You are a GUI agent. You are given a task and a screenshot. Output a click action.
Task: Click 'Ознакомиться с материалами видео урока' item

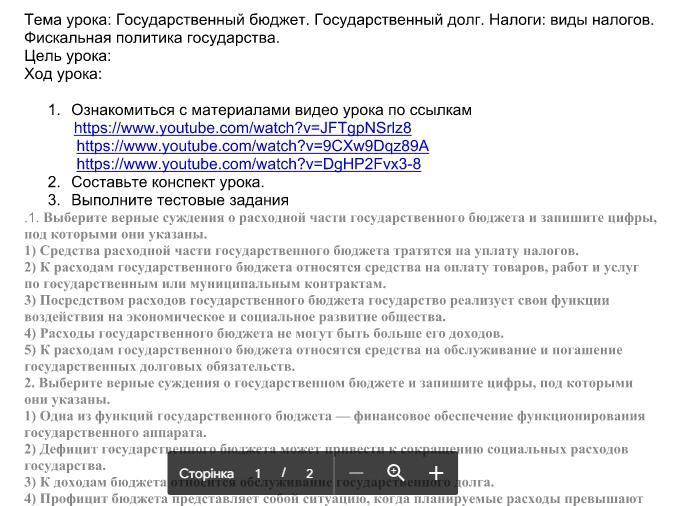coord(271,110)
